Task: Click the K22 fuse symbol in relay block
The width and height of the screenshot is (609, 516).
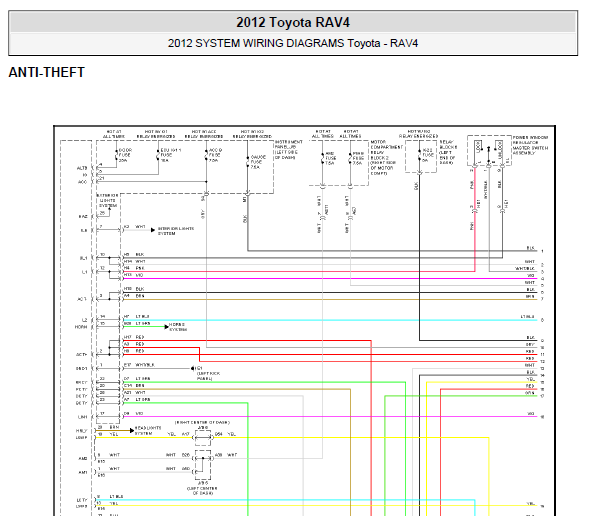Action: pos(419,155)
